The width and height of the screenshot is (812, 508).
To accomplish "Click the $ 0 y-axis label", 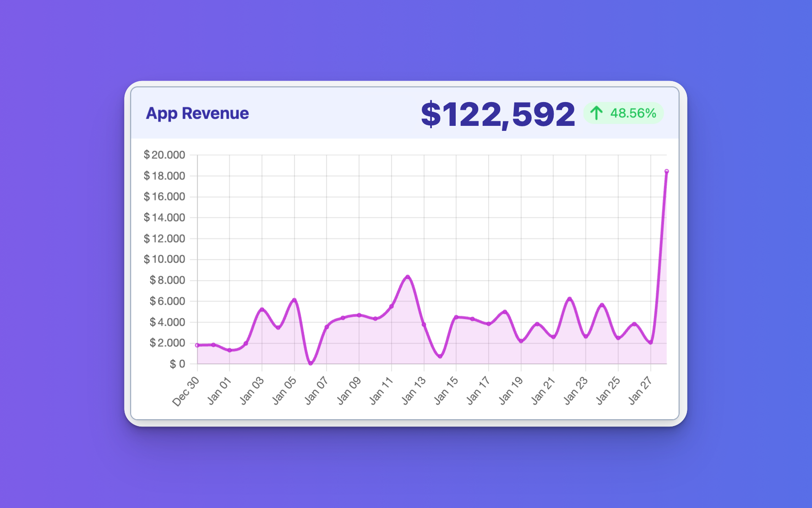I will pos(178,364).
